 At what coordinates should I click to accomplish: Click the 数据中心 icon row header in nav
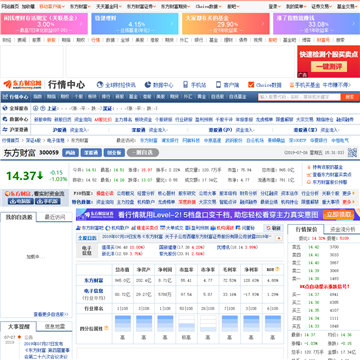click(15, 119)
